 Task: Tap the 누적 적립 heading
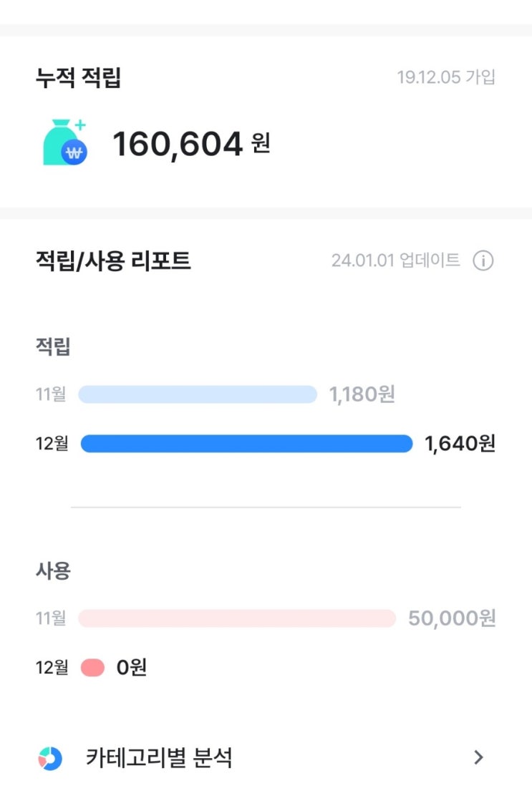click(x=78, y=78)
